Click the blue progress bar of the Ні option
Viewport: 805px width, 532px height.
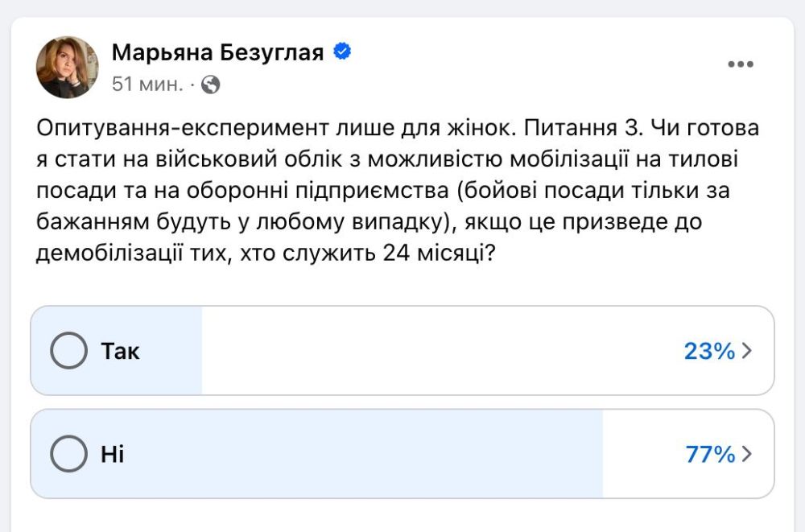[322, 454]
